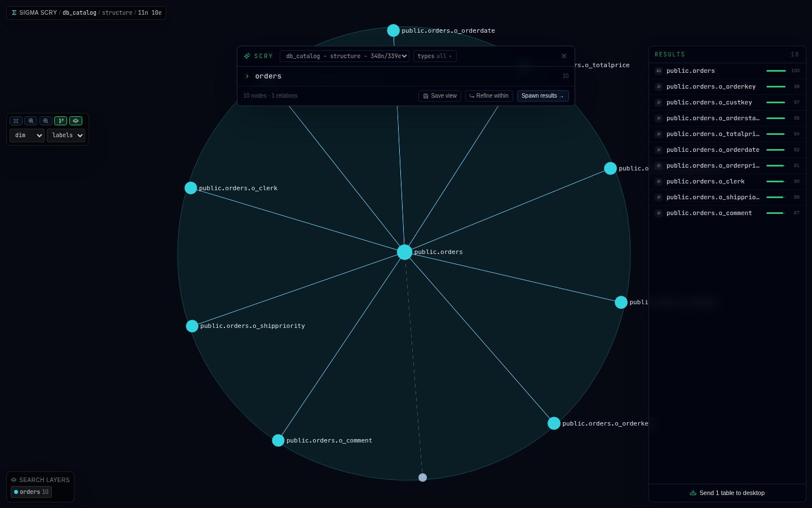Screen dimensions: 812x508
Task: Click the orders search layer chip
Action: pyautogui.click(x=31, y=492)
